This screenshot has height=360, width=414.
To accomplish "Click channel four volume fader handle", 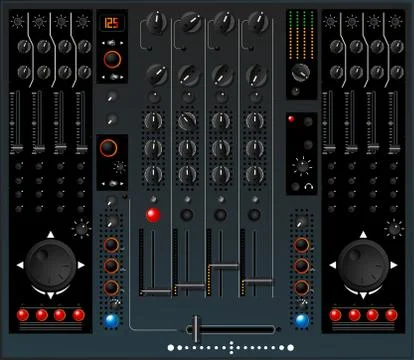I will (258, 282).
